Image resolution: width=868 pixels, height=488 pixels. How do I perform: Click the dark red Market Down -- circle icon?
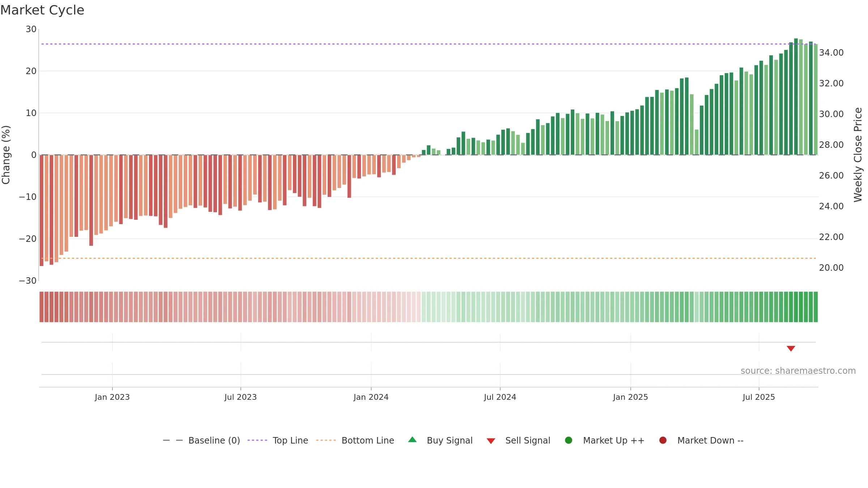click(x=663, y=440)
